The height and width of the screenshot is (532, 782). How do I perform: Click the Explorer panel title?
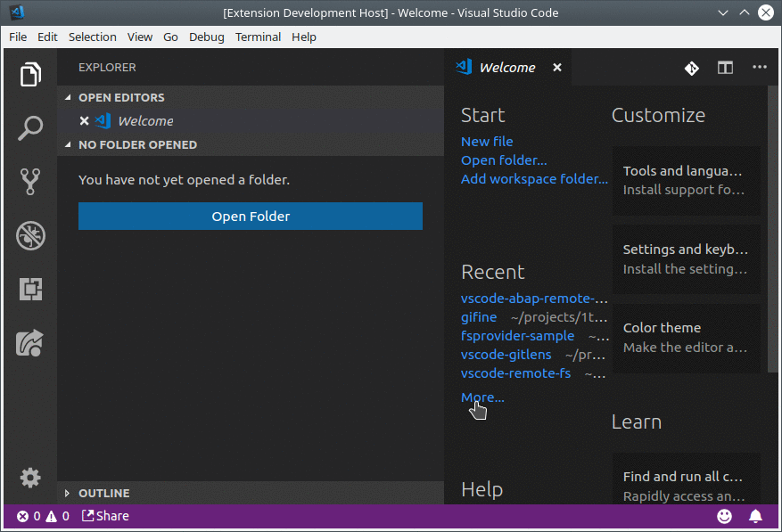pos(107,68)
